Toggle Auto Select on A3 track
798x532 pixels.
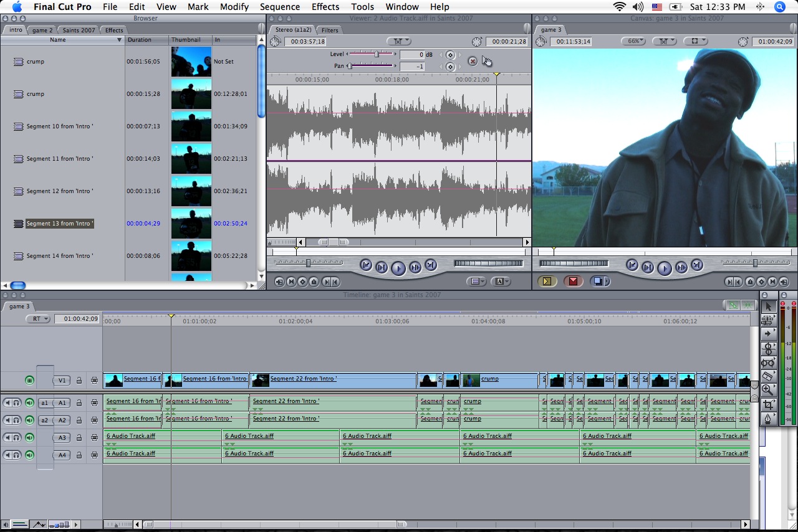pyautogui.click(x=94, y=437)
